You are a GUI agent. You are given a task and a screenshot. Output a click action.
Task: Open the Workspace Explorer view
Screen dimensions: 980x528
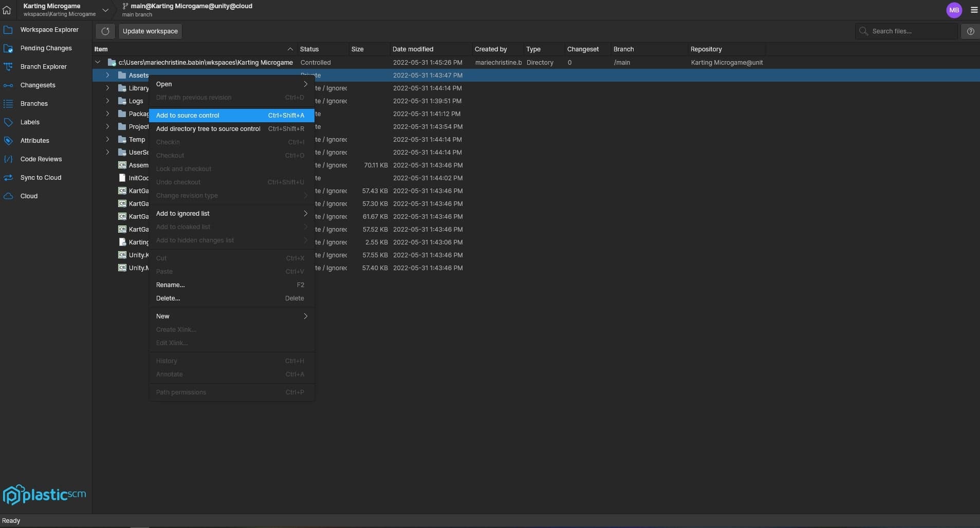click(49, 29)
